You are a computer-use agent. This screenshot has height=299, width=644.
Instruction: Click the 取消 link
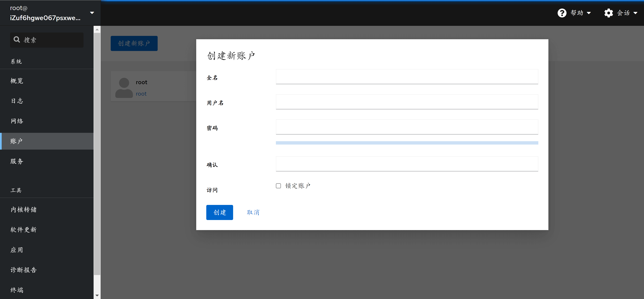[253, 212]
